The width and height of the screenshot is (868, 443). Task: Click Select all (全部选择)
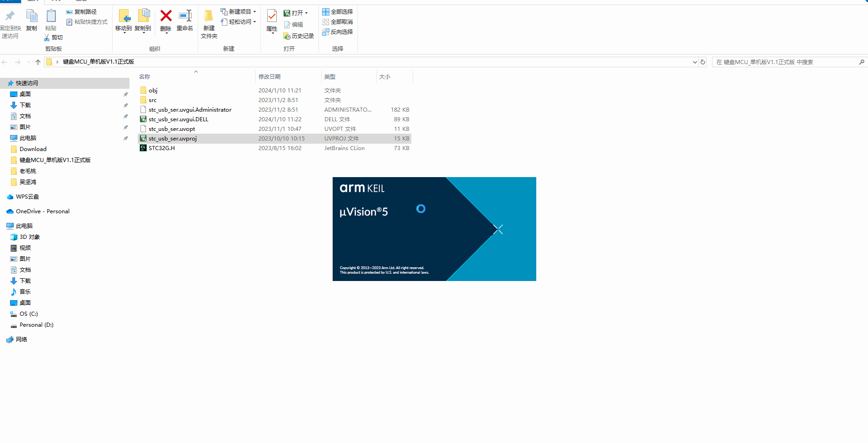(338, 12)
